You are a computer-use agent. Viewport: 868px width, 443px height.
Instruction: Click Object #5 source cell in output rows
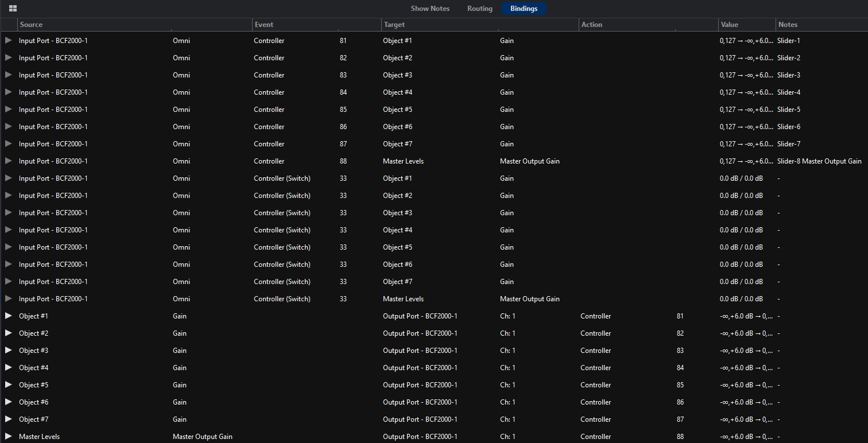[x=33, y=385]
